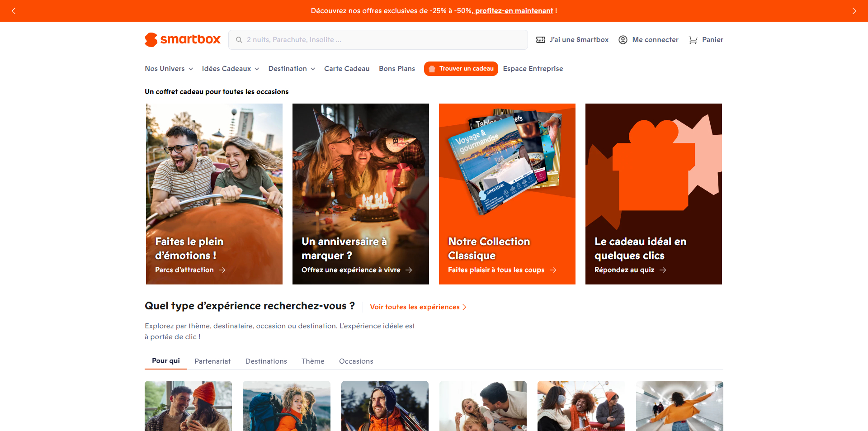Open the Notre Collection Classique card
Screen dimensions: 868x431
click(507, 194)
